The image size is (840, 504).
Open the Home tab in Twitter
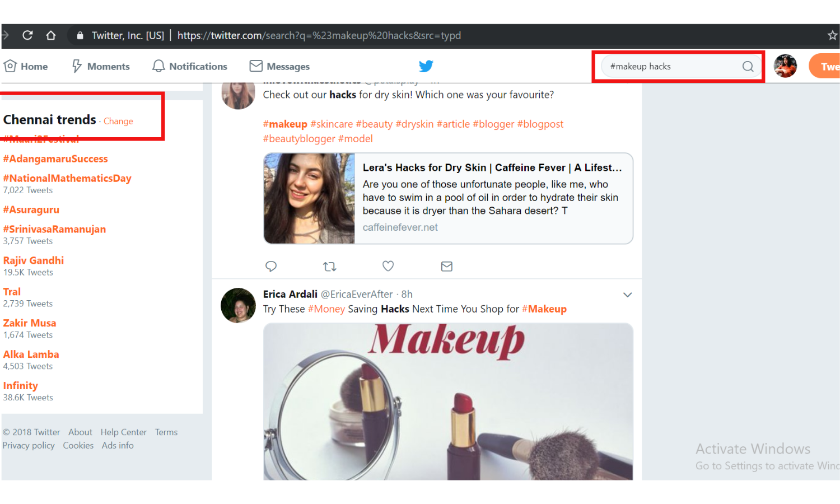[26, 66]
